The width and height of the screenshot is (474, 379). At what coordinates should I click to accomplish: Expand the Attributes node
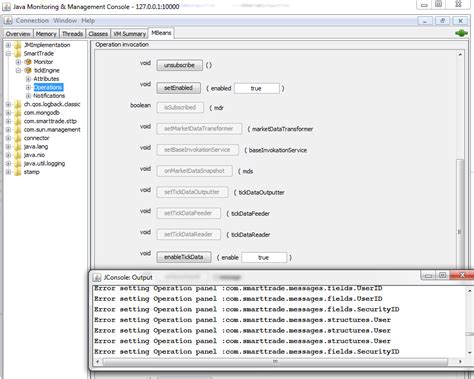[x=28, y=79]
